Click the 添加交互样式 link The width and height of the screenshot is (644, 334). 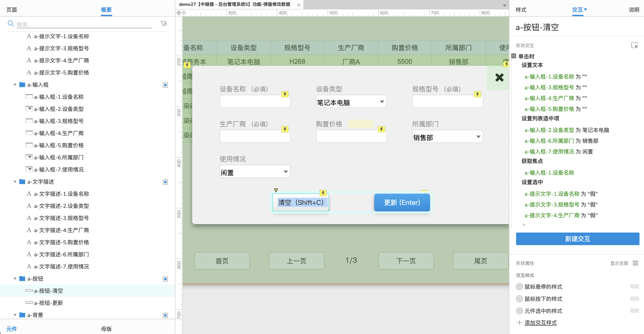point(541,323)
